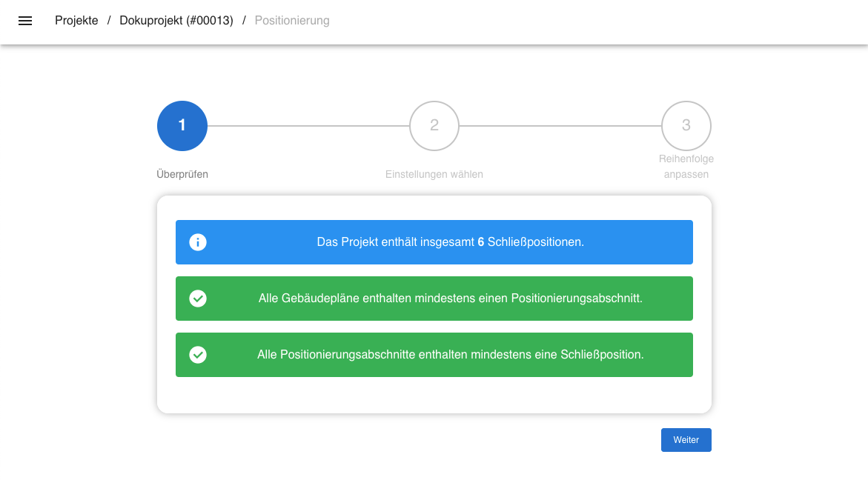Click the Reihenfolge anpassen step label
This screenshot has width=868, height=480.
686,166
